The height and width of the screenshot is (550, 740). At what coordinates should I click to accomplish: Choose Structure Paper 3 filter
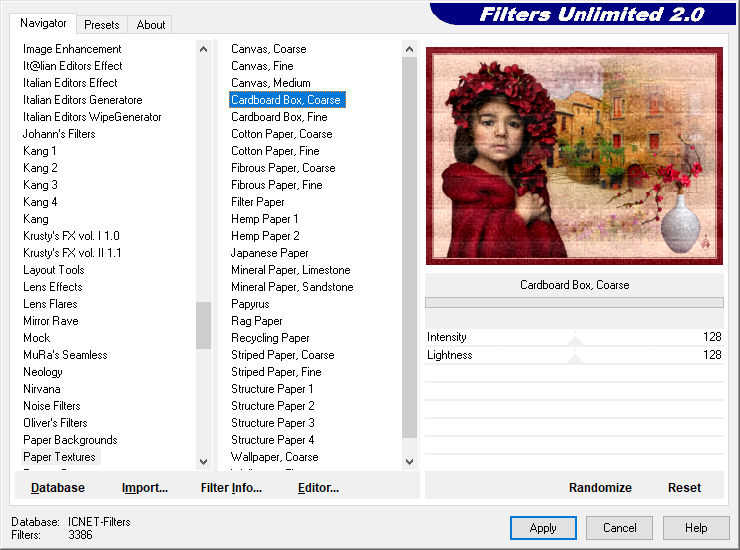point(272,423)
